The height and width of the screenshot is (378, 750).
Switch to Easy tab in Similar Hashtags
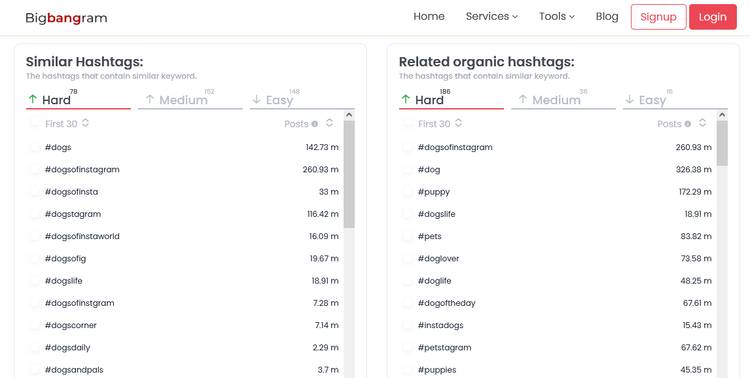click(302, 99)
